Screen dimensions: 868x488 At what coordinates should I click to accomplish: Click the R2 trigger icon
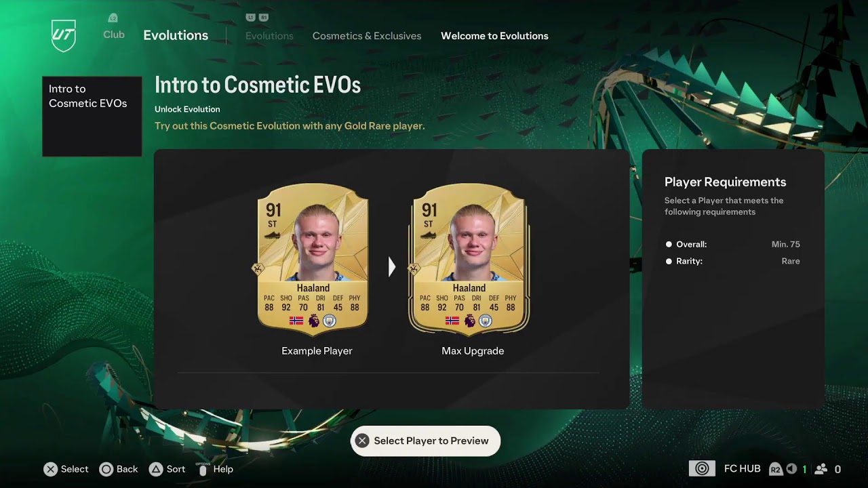tap(775, 469)
